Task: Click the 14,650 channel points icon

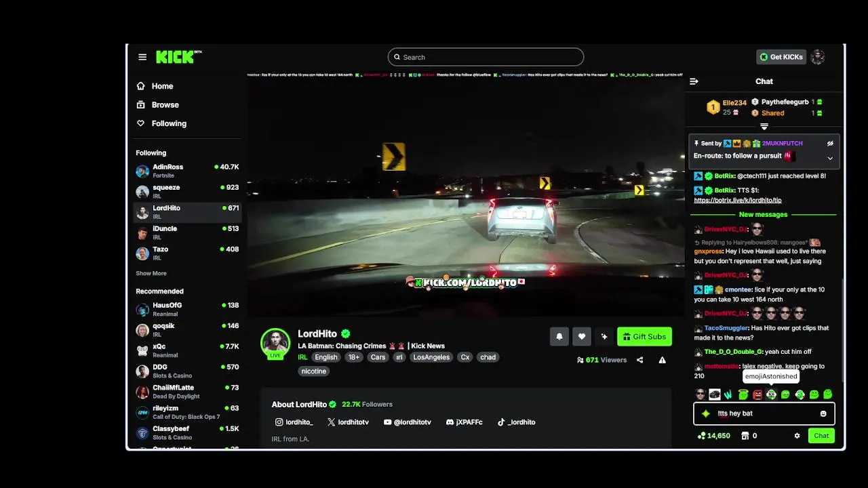Action: pyautogui.click(x=701, y=436)
